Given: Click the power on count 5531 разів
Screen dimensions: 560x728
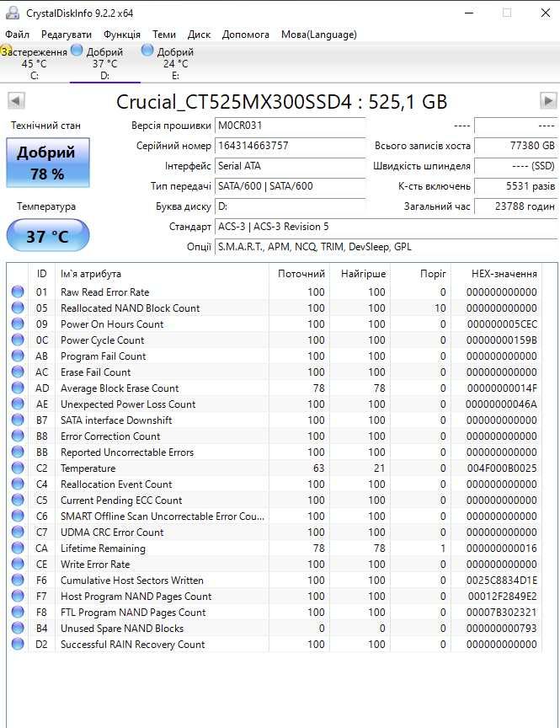Looking at the screenshot, I should point(516,186).
